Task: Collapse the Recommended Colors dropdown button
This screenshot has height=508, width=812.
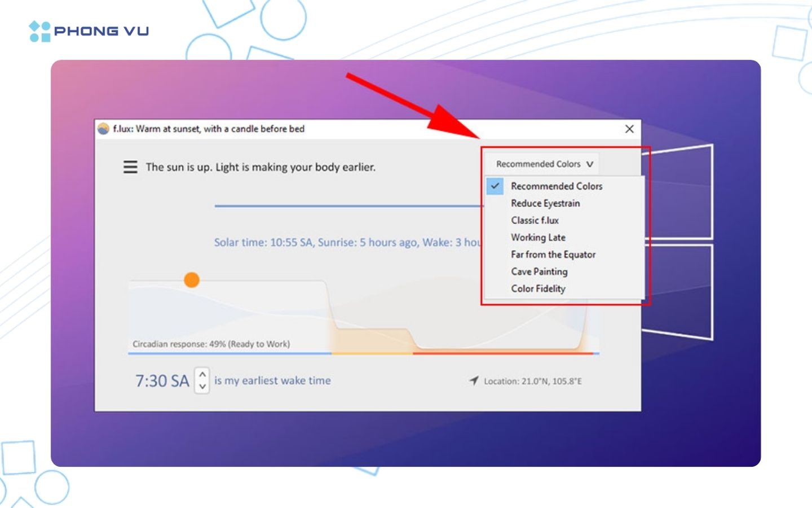Action: click(x=544, y=164)
